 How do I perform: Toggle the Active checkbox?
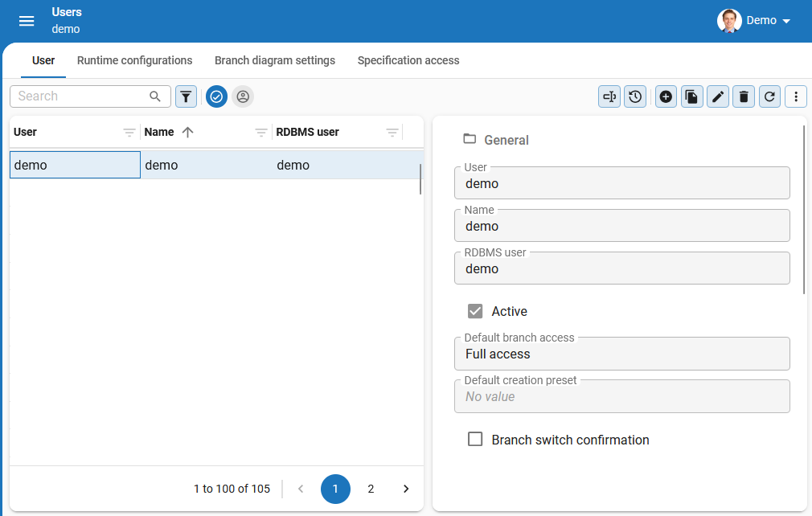tap(475, 311)
